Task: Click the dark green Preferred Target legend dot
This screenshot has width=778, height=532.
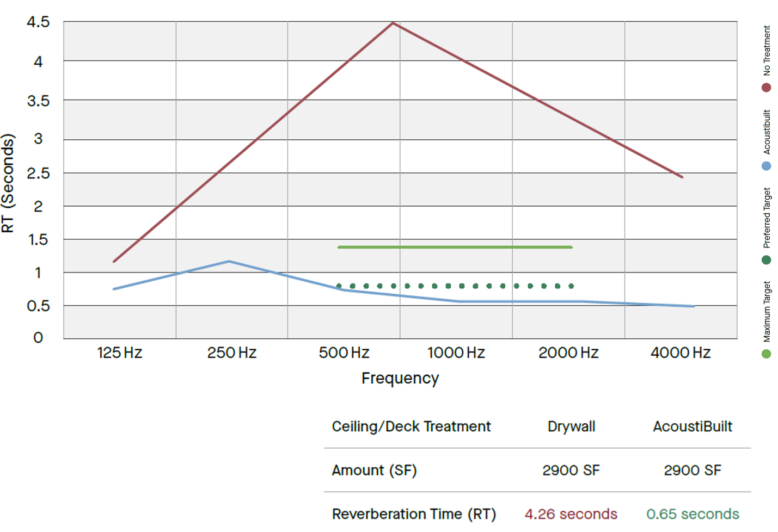Action: (766, 260)
